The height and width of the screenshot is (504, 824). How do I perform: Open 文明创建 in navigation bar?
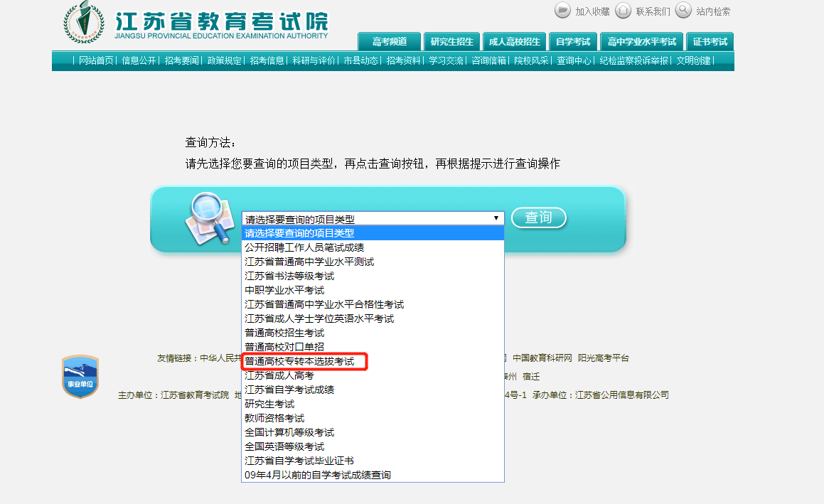click(x=693, y=61)
